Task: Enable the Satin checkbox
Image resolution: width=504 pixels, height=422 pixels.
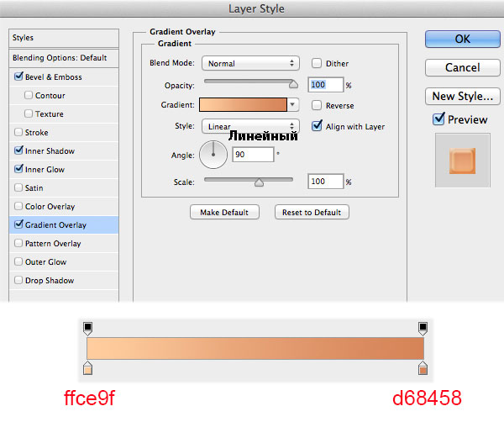Action: [18, 187]
